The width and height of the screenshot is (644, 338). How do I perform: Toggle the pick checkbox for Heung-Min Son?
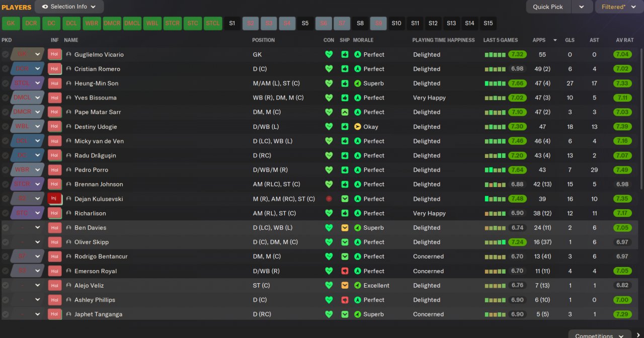click(5, 83)
